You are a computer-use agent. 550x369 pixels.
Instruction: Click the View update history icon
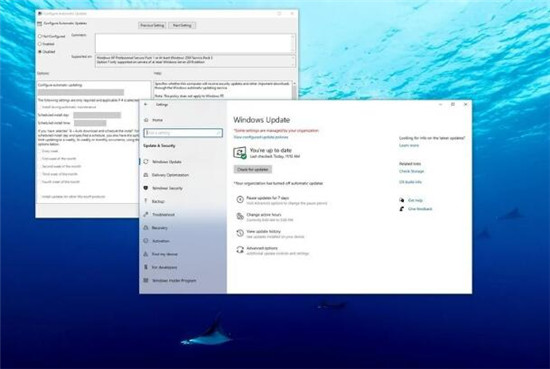[x=240, y=233]
